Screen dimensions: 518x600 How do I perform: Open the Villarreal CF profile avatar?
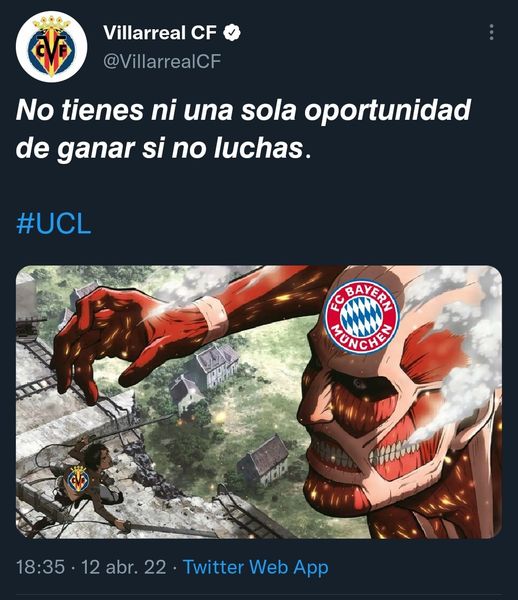pos(52,47)
